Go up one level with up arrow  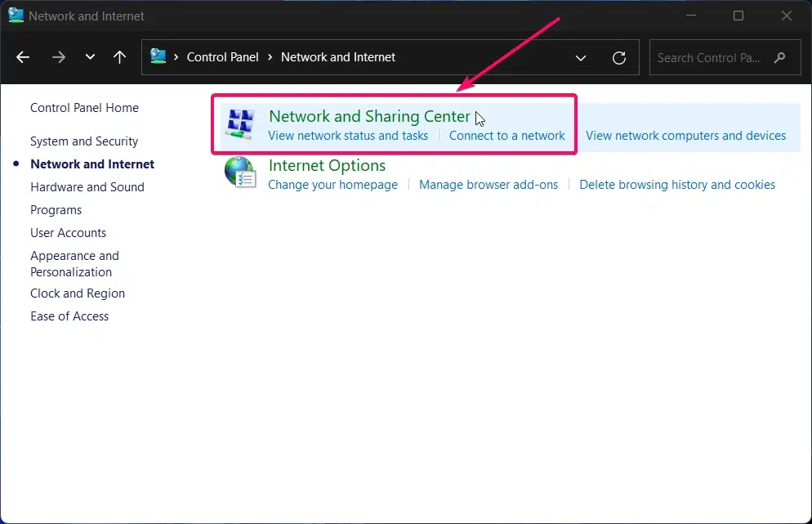119,57
